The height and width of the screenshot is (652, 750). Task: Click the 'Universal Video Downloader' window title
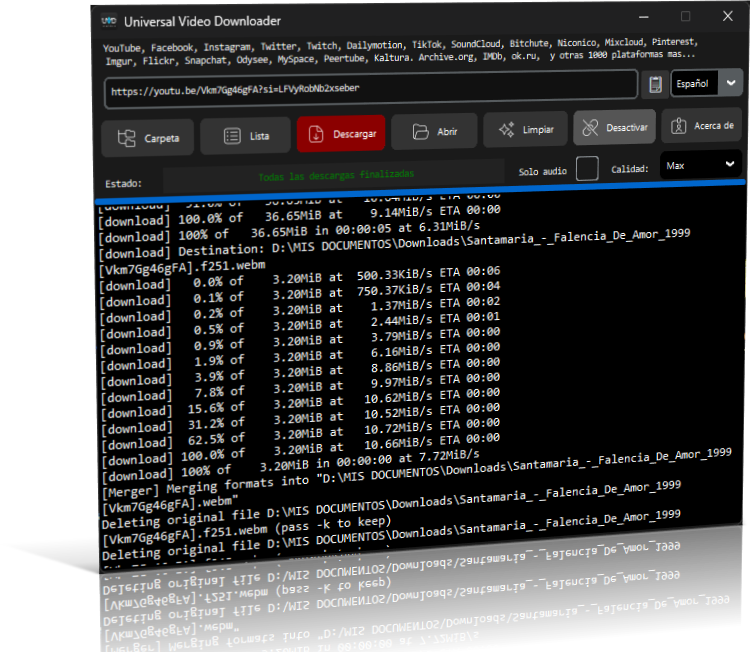tap(202, 22)
